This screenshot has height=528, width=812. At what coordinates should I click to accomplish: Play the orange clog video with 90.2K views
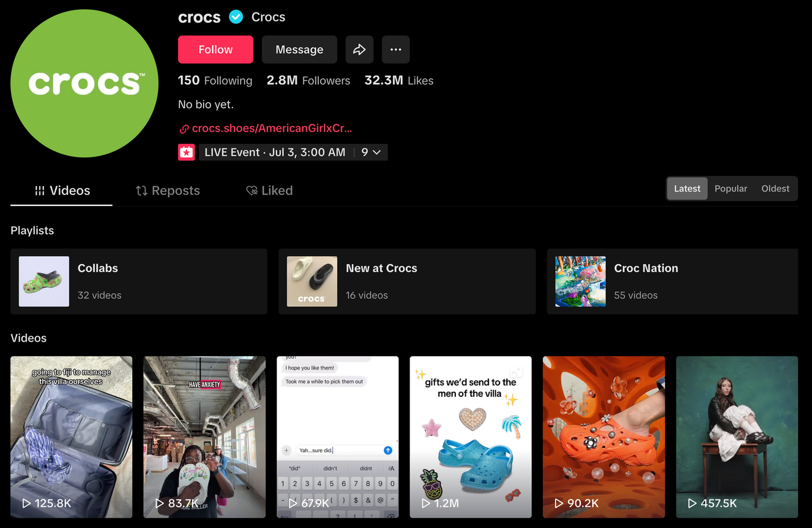coord(604,437)
